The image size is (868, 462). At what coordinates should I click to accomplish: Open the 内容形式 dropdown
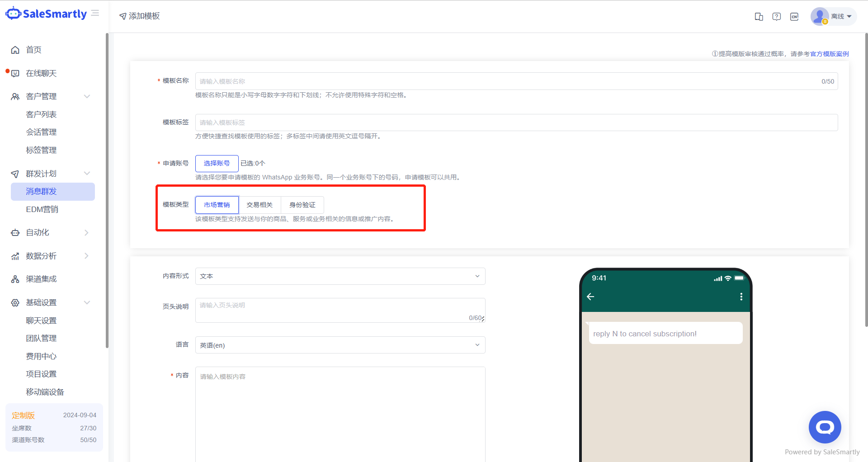340,276
